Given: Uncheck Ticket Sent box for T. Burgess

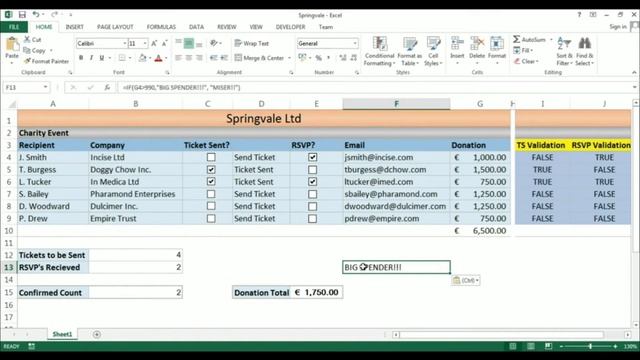Looking at the screenshot, I should tap(211, 169).
